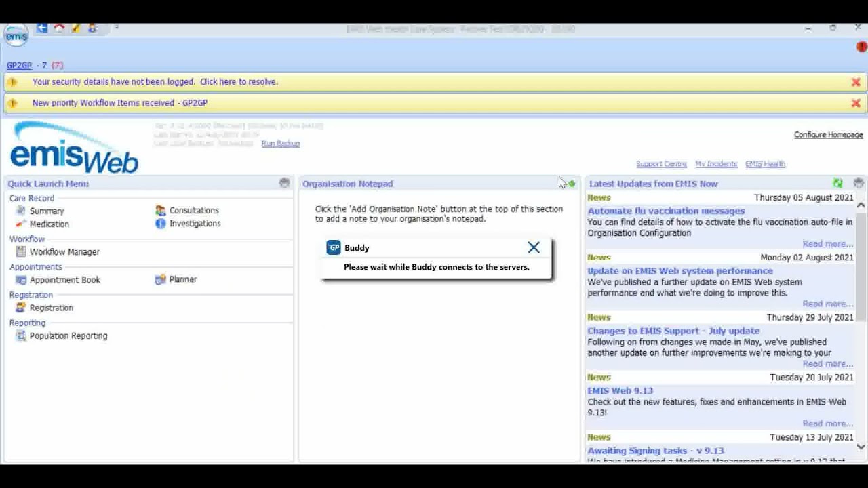Screen dimensions: 868x488
Task: Open the 'EMIS Web 9.13' news item
Action: click(620, 390)
